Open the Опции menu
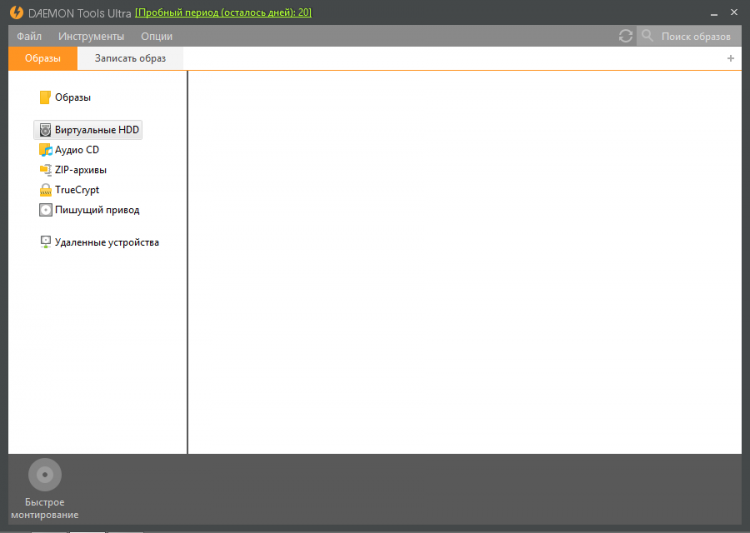The width and height of the screenshot is (750, 533). [x=156, y=36]
